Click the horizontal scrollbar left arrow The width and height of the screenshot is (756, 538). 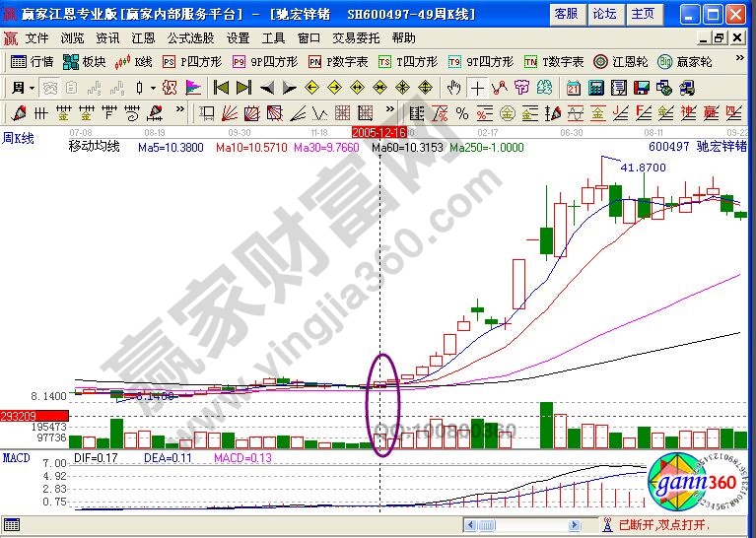coord(471,525)
